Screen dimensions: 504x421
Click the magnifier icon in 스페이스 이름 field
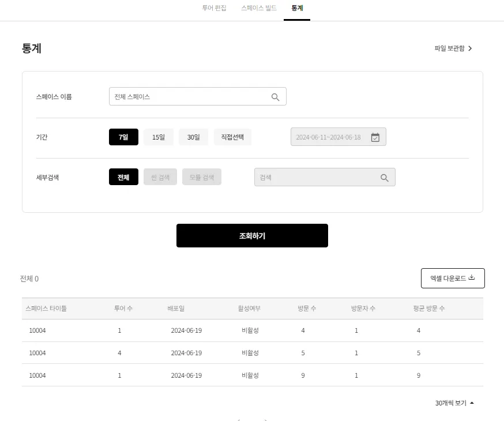(x=275, y=97)
